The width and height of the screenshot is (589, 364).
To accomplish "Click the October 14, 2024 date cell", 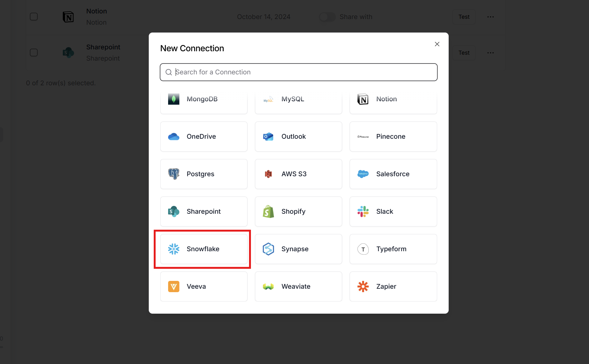I will point(264,17).
